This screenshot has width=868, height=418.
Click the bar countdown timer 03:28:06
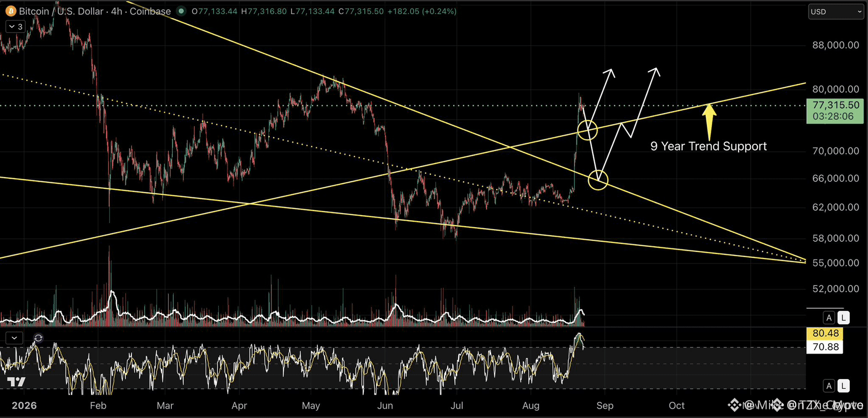coord(833,116)
